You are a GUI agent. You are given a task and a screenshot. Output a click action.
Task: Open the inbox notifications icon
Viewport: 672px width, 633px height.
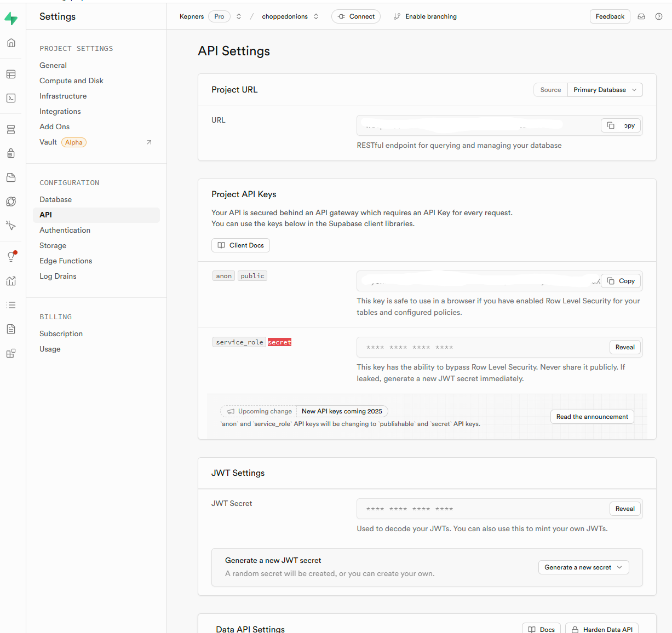[641, 16]
